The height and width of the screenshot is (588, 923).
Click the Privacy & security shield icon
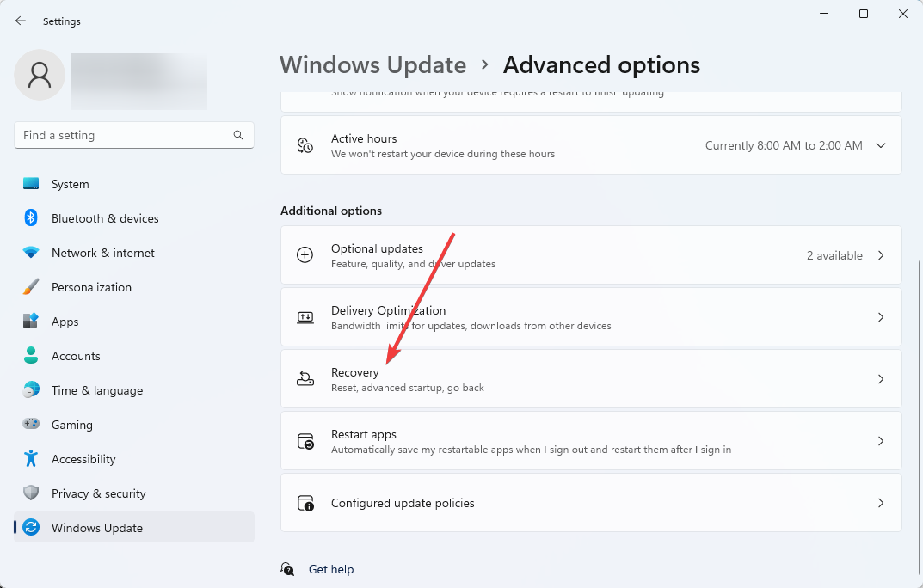click(x=31, y=493)
